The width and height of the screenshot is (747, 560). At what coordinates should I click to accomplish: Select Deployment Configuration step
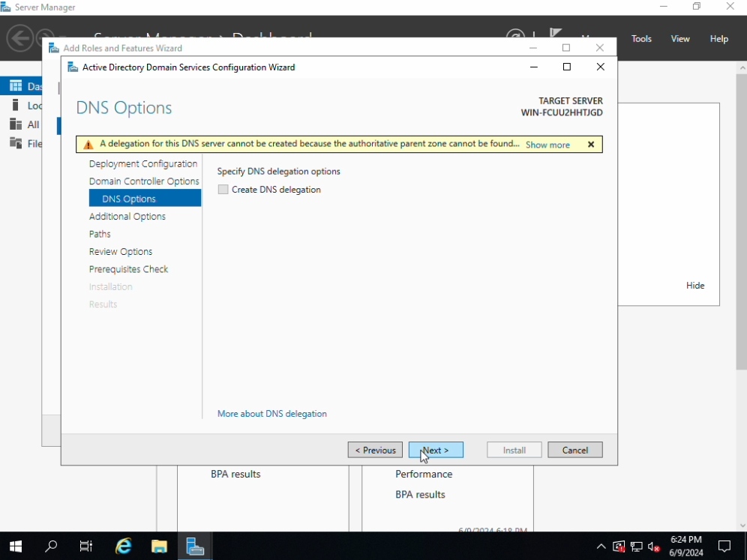tap(143, 164)
